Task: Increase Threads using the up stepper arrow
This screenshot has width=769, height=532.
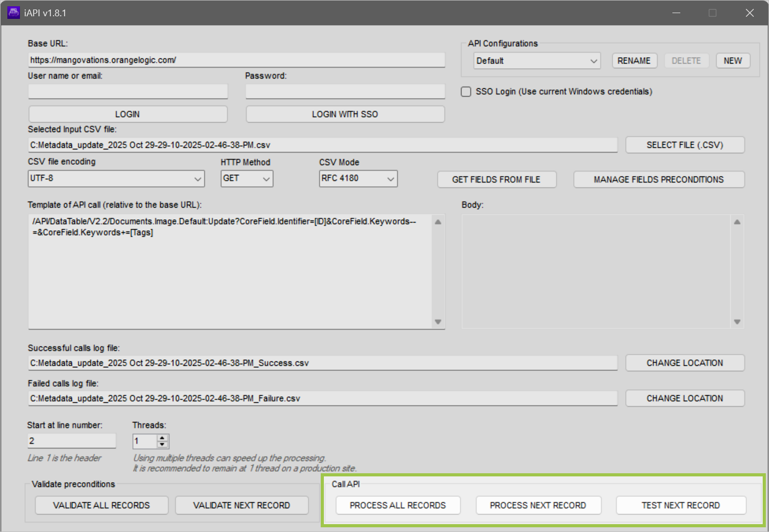Action: pyautogui.click(x=163, y=438)
